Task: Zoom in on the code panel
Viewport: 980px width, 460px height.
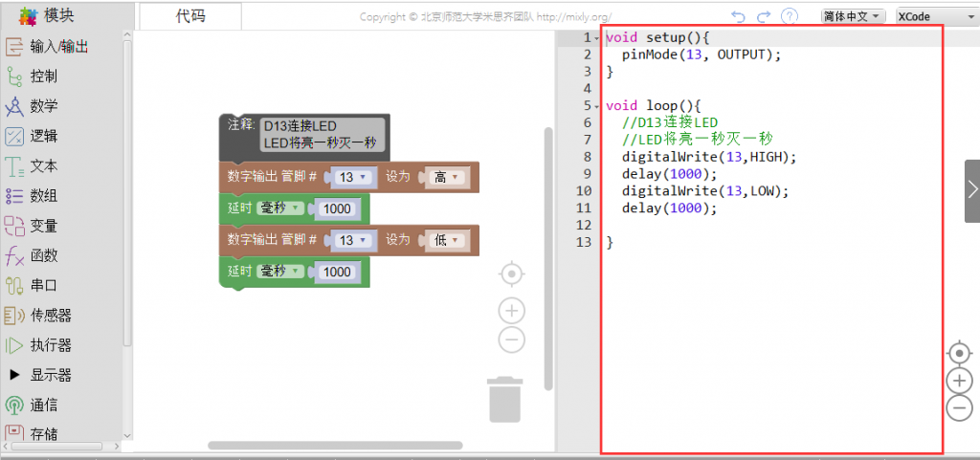Action: (959, 380)
